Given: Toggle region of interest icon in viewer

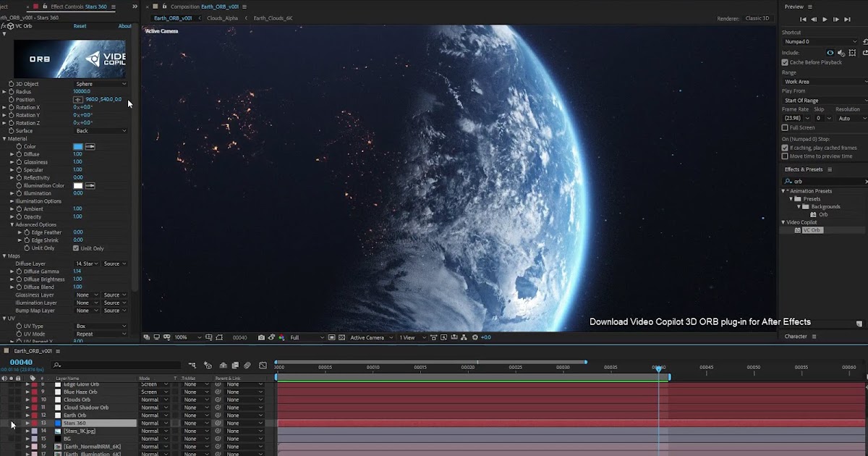Looking at the screenshot, I should [331, 337].
